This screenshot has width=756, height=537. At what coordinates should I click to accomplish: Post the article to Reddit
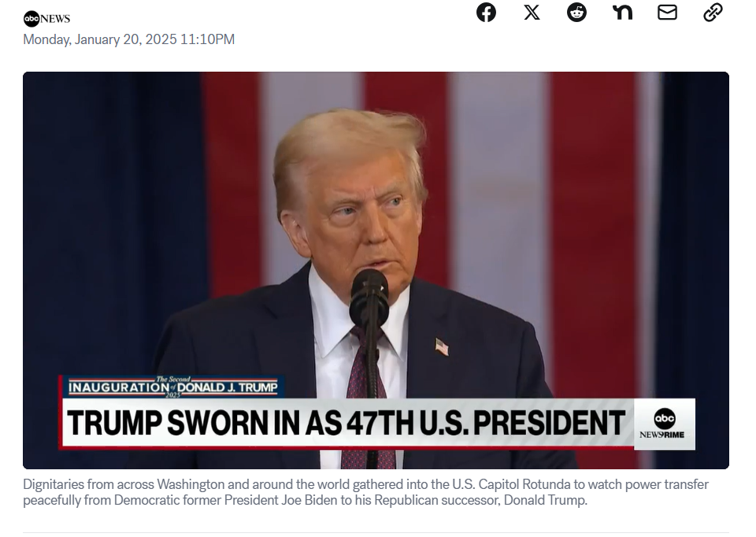[576, 12]
